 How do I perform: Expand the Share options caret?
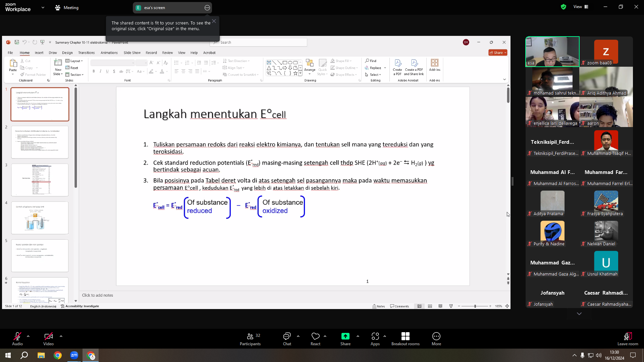pyautogui.click(x=358, y=336)
